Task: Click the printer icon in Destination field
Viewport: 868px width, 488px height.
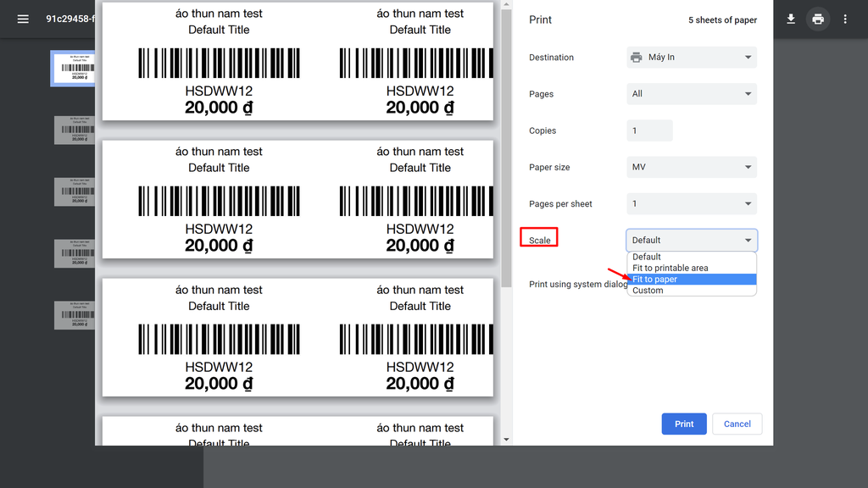Action: click(x=637, y=58)
